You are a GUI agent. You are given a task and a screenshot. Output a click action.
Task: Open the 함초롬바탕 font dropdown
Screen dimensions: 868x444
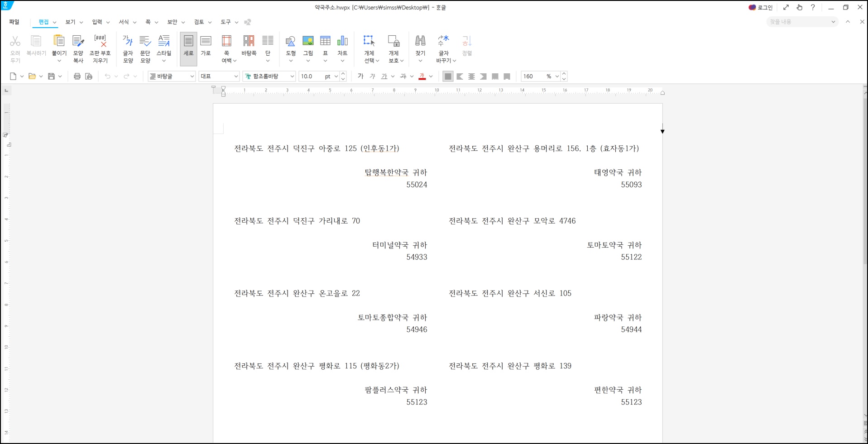292,76
